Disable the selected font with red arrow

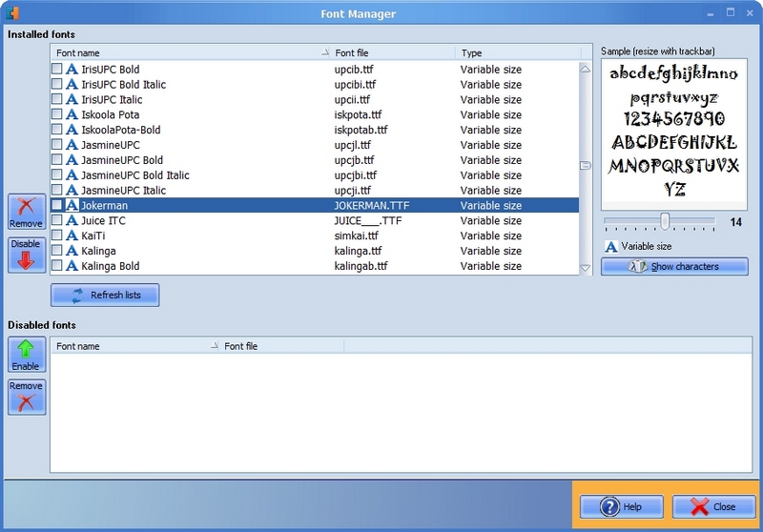click(27, 255)
